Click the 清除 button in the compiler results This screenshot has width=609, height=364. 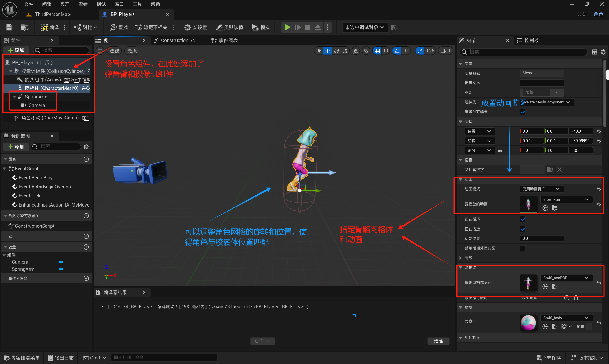click(438, 341)
